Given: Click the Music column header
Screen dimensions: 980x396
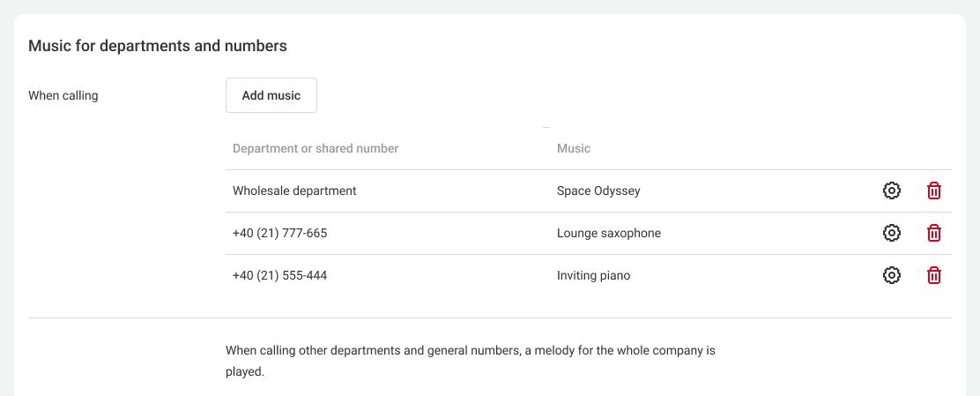Looking at the screenshot, I should click(574, 148).
